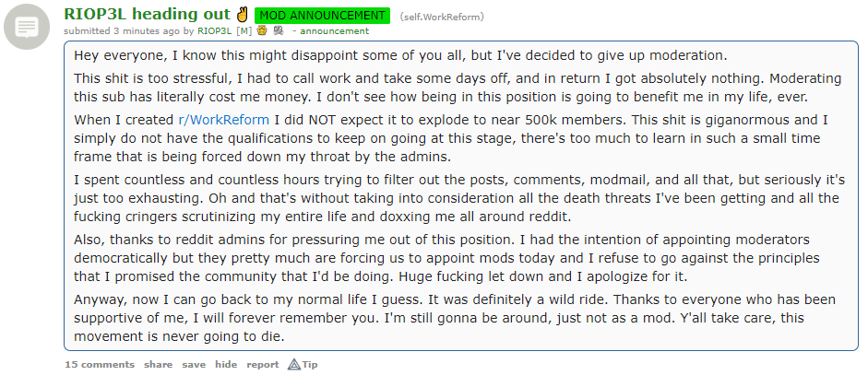Hide this post

point(226,364)
